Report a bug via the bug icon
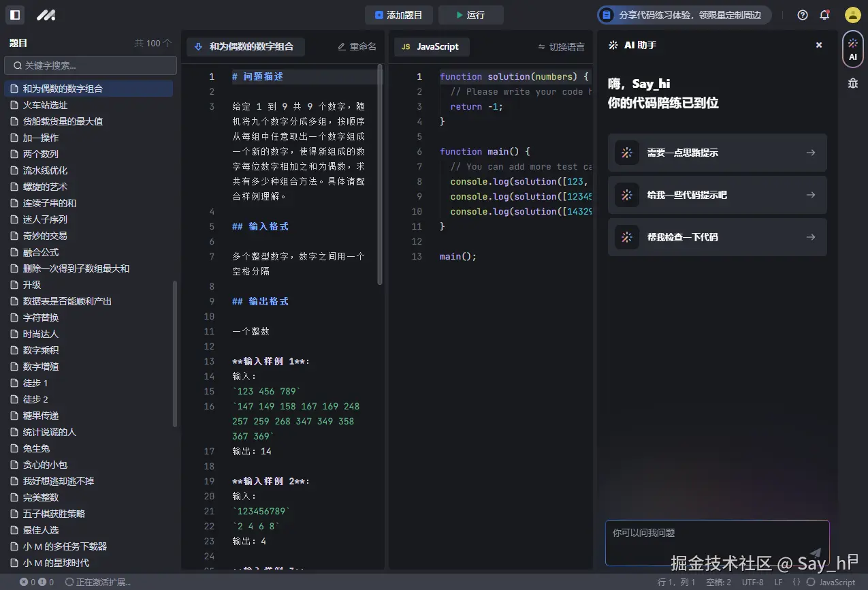The image size is (868, 590). click(852, 83)
